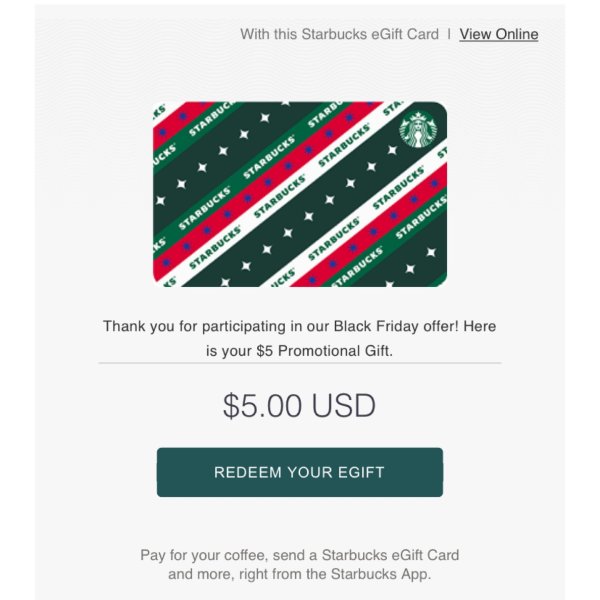Image resolution: width=600 pixels, height=600 pixels.
Task: Click the divider line below the thank-you message
Action: coord(300,363)
